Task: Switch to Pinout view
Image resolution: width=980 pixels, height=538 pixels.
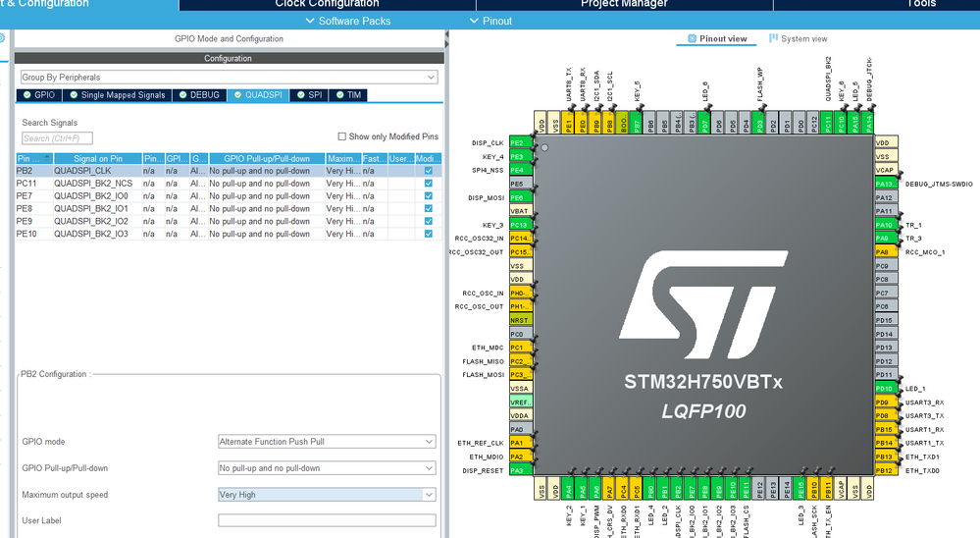Action: point(717,39)
